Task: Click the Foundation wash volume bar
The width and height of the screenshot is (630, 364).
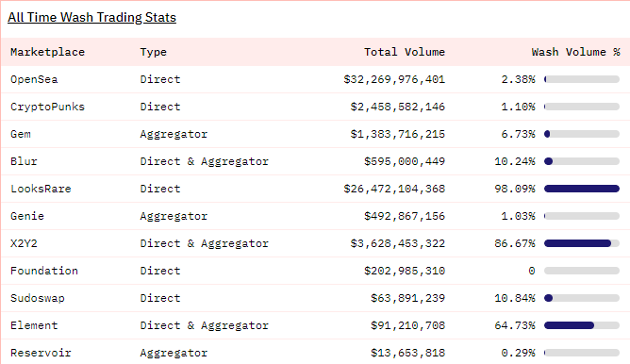Action: click(581, 271)
